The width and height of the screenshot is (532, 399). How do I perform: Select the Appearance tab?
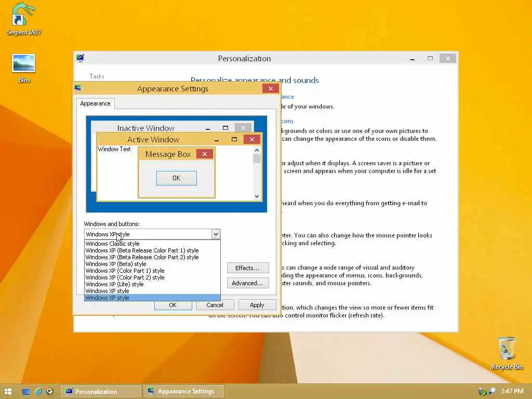[96, 103]
